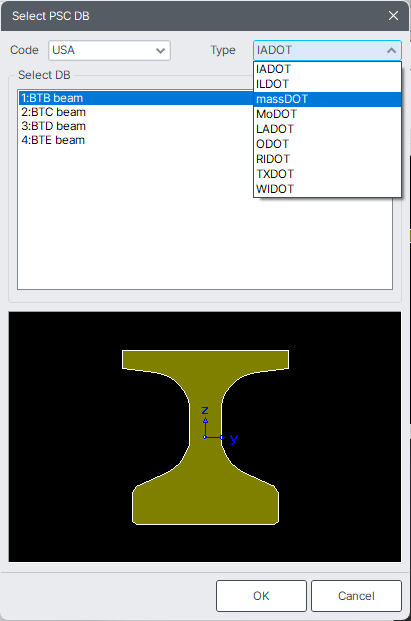Select the highlighted massDOT option
The height and width of the screenshot is (621, 411).
[x=327, y=99]
